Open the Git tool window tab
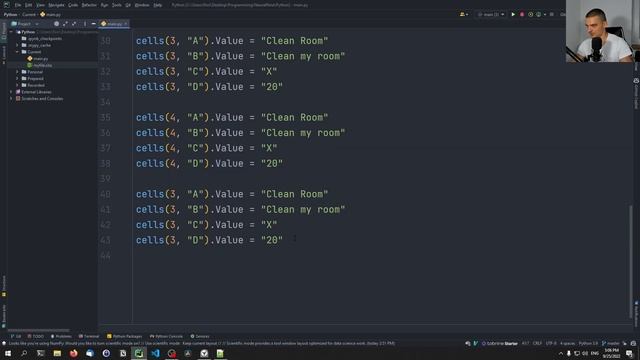This screenshot has height=360, width=640. point(16,336)
